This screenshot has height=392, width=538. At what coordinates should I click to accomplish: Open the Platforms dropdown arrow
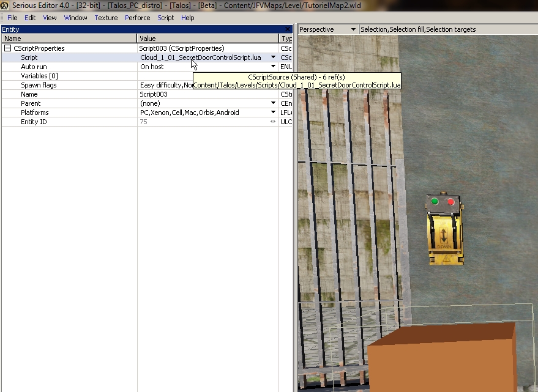pyautogui.click(x=273, y=113)
